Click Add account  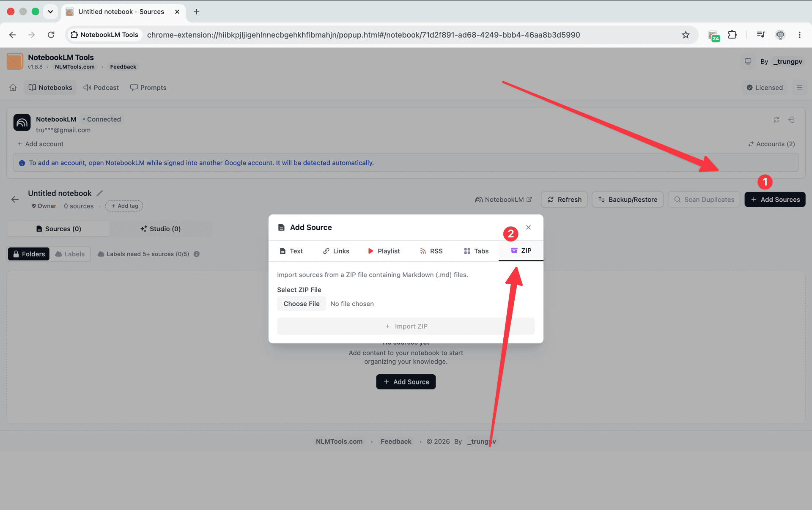tap(40, 144)
